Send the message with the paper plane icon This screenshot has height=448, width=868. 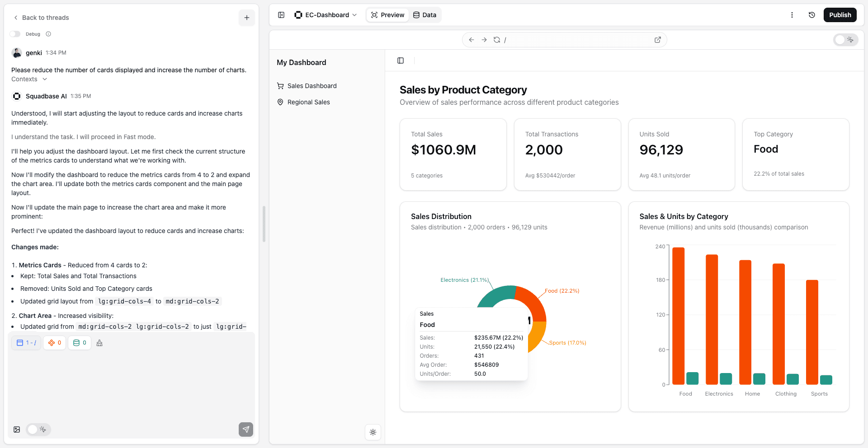click(x=246, y=429)
